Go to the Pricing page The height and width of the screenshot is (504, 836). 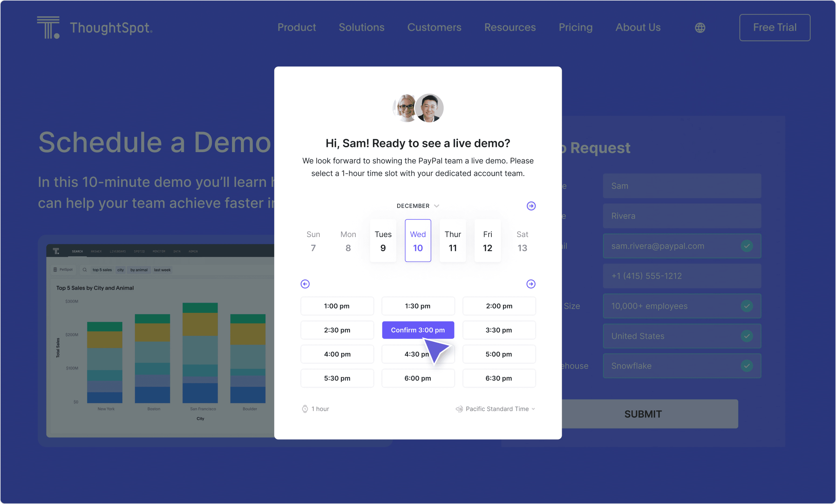(575, 28)
